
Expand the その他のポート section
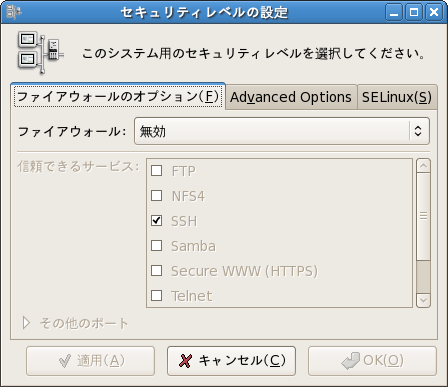point(26,323)
